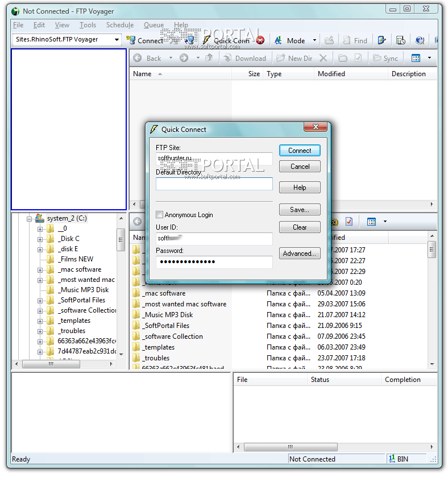The width and height of the screenshot is (448, 478).
Task: Click the grayed Find toolbar icon
Action: (x=347, y=40)
